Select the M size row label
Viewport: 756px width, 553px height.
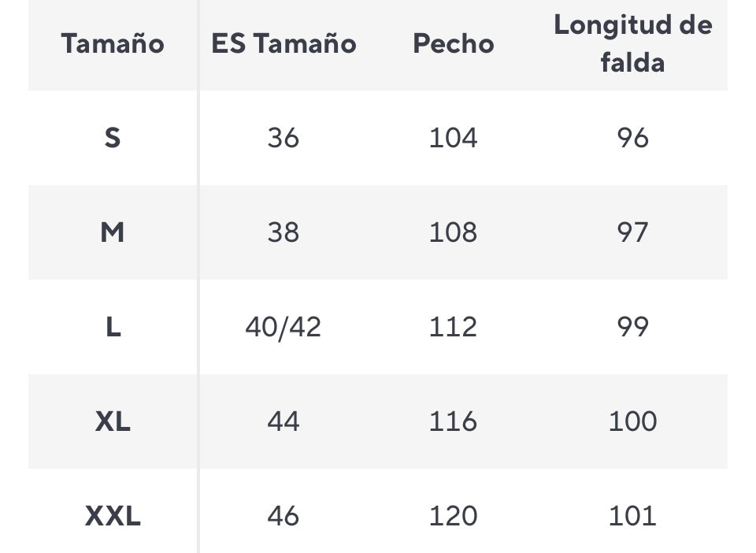pos(113,232)
